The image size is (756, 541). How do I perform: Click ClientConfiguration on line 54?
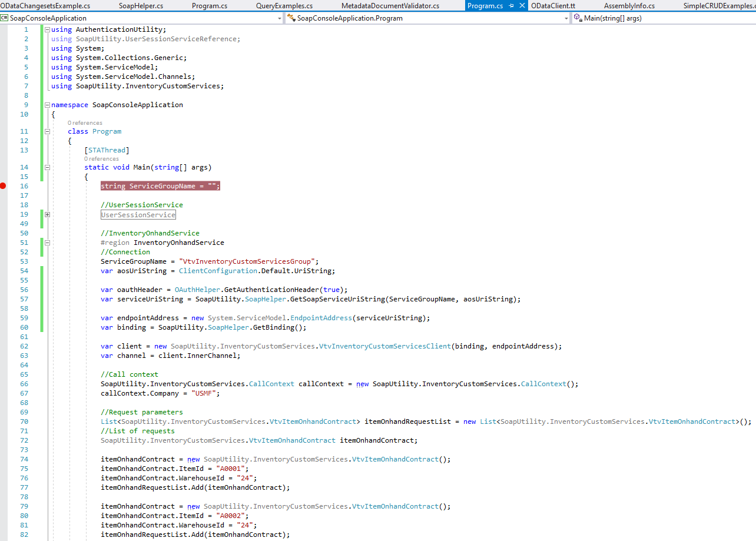tap(218, 271)
